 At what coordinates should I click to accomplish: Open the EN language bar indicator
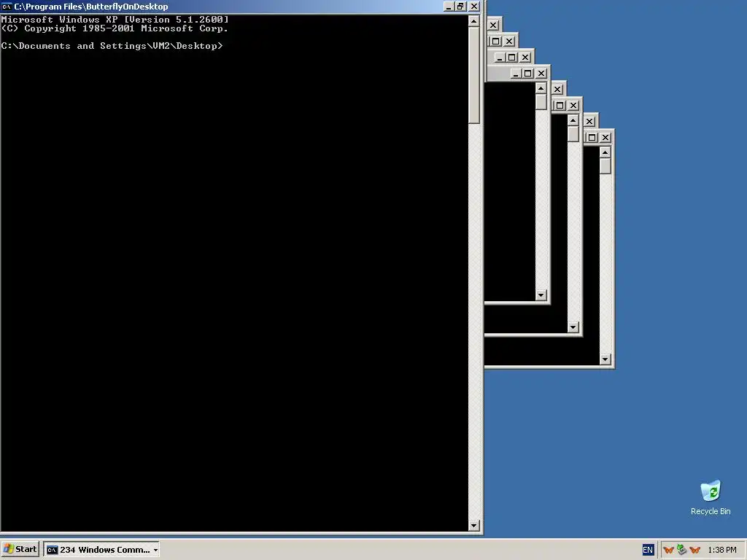click(x=648, y=550)
